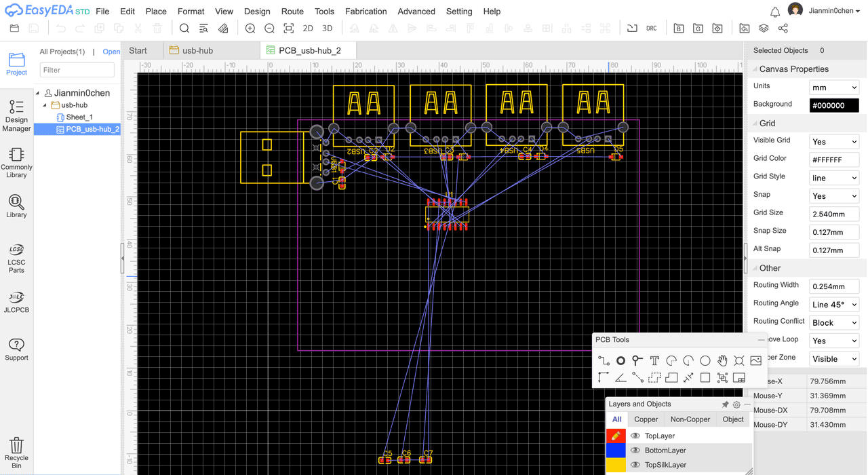Toggle TopSilkLayer visibility eye
The width and height of the screenshot is (868, 475).
[635, 465]
